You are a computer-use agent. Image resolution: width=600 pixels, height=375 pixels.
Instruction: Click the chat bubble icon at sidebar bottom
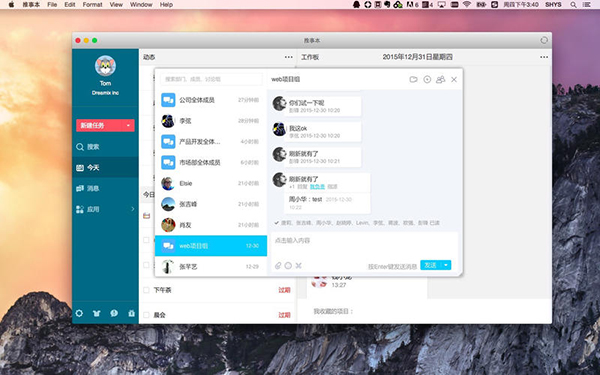114,313
